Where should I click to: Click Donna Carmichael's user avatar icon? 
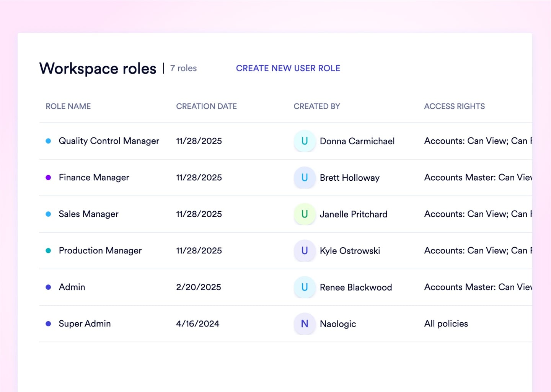[x=305, y=141]
